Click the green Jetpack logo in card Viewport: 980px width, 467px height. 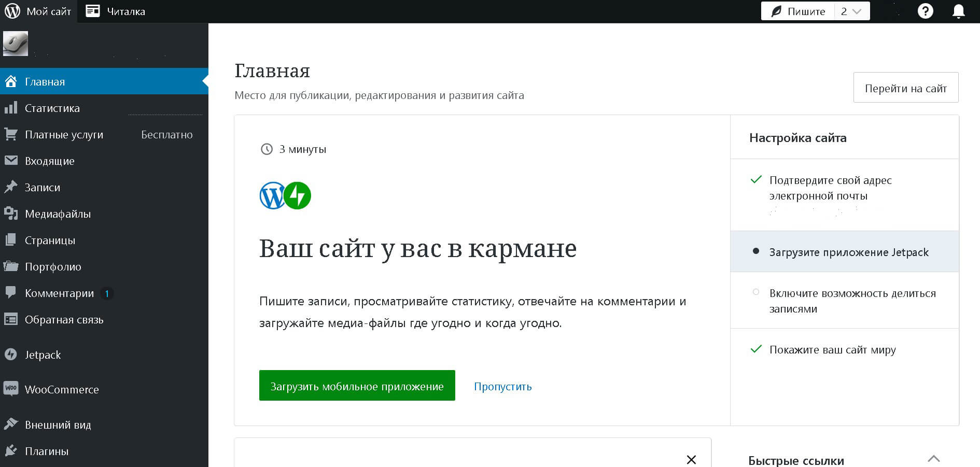coord(298,195)
